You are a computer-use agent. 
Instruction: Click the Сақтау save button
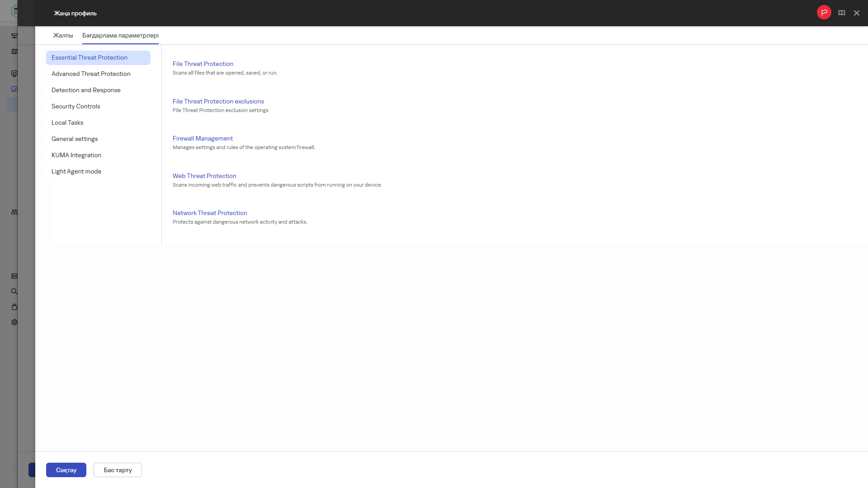pyautogui.click(x=66, y=470)
